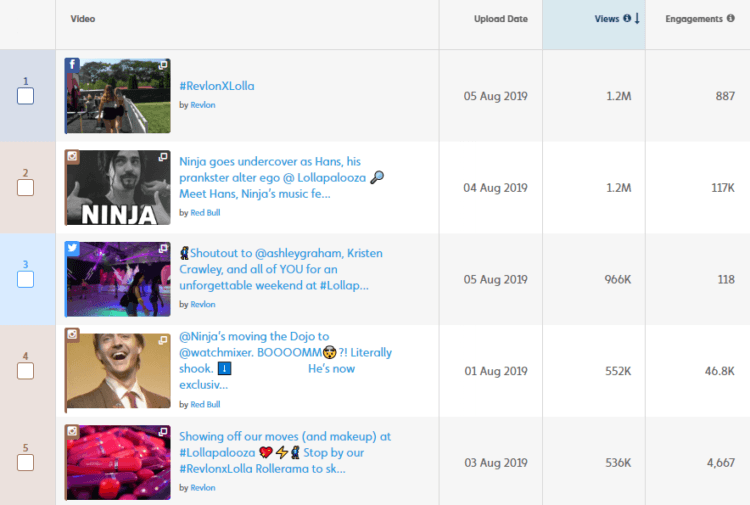The width and height of the screenshot is (750, 505).
Task: Click the pink lipsticks video thumbnail
Action: pyautogui.click(x=118, y=462)
